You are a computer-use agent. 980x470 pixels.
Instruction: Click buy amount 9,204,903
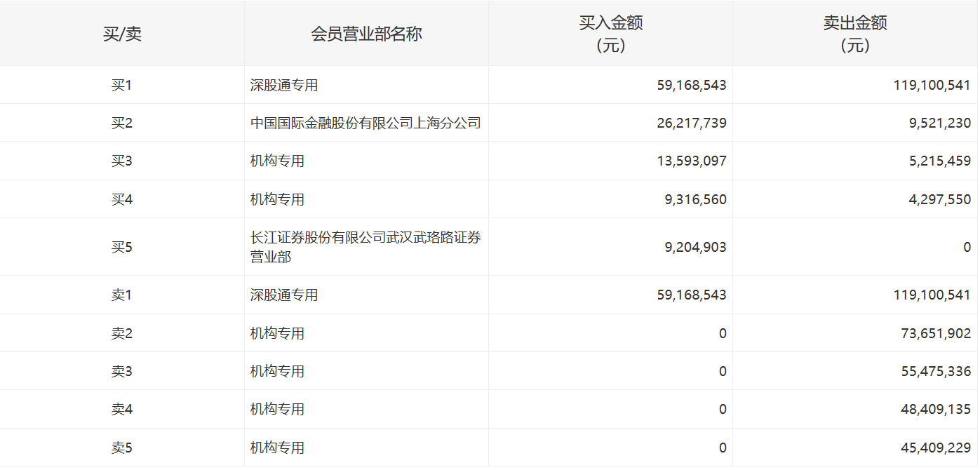[x=695, y=247]
